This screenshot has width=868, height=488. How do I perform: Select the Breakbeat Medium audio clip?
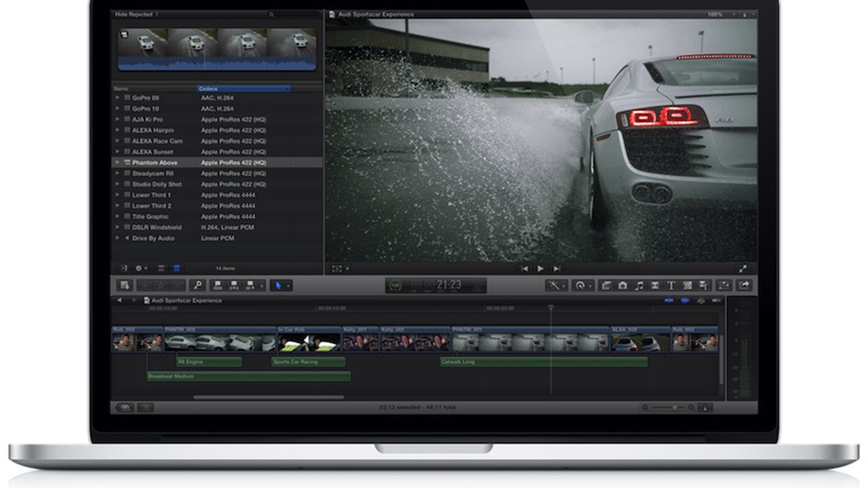coord(248,376)
